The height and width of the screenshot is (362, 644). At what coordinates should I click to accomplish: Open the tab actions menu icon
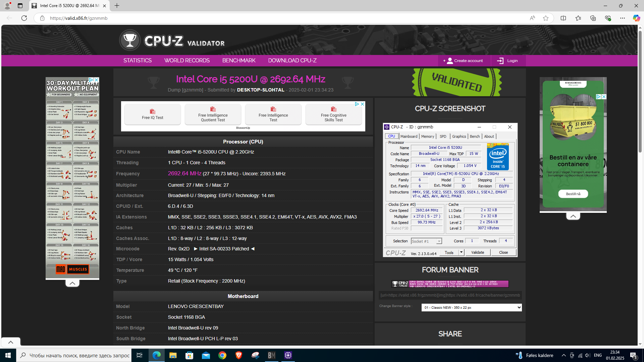[20, 6]
